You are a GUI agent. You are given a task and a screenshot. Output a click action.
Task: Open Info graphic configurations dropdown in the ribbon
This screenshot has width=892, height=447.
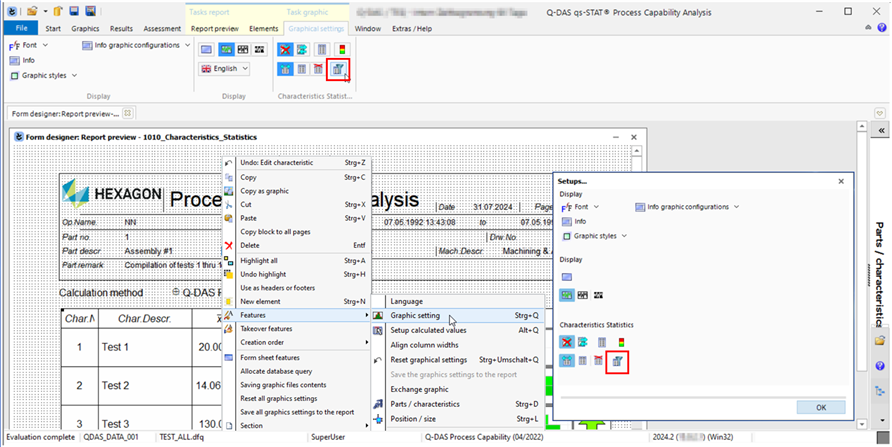click(x=137, y=45)
